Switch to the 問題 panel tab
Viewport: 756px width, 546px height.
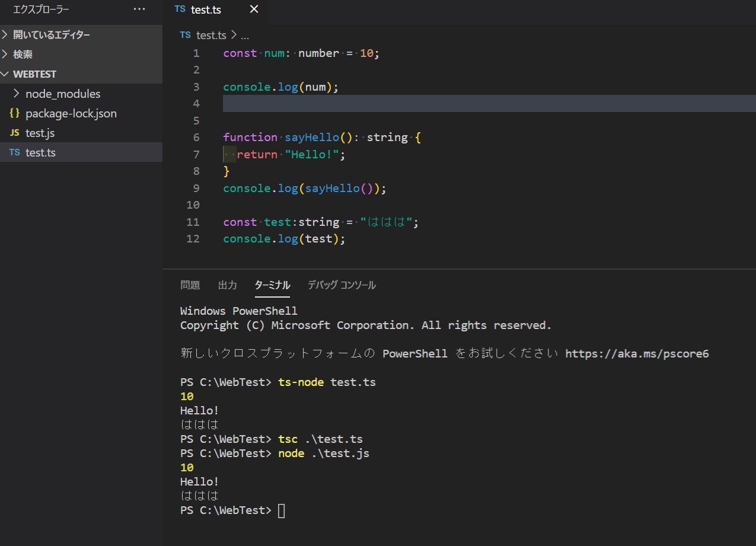(x=190, y=285)
